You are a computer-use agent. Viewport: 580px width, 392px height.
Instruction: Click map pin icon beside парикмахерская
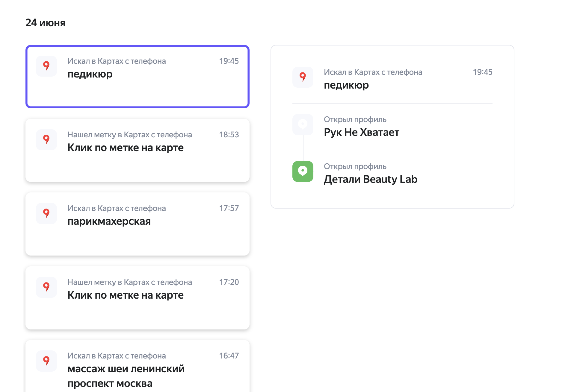(46, 213)
